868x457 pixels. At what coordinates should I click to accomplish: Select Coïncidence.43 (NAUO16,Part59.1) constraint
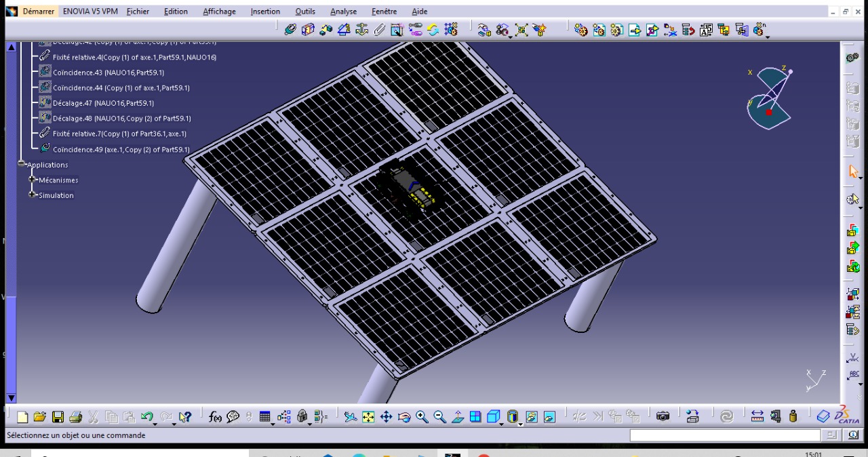click(x=108, y=72)
